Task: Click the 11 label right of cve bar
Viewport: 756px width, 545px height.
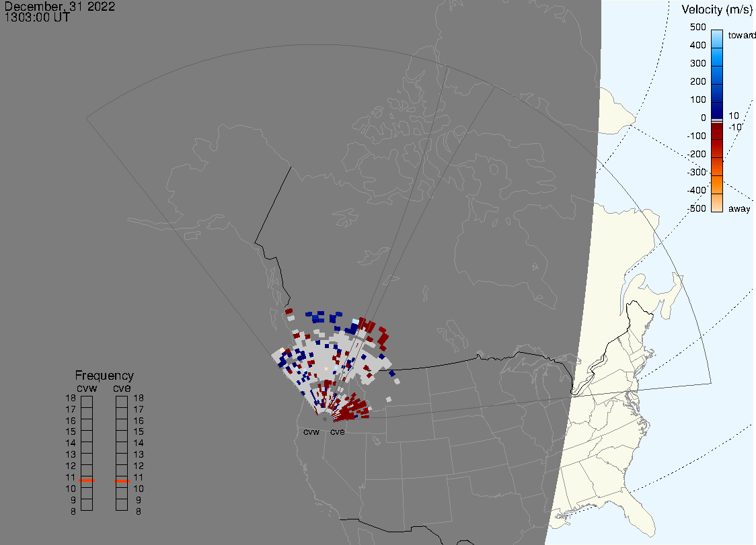Action: (x=139, y=477)
